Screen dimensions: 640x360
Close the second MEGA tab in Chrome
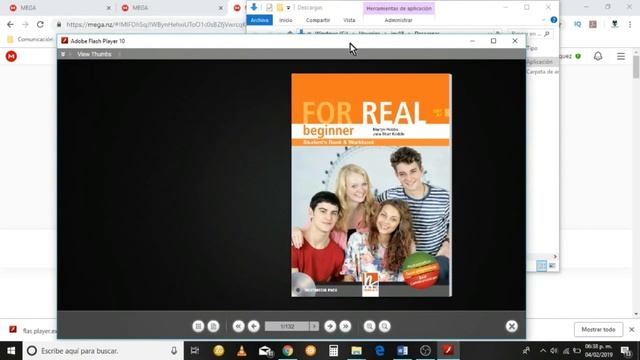point(220,8)
